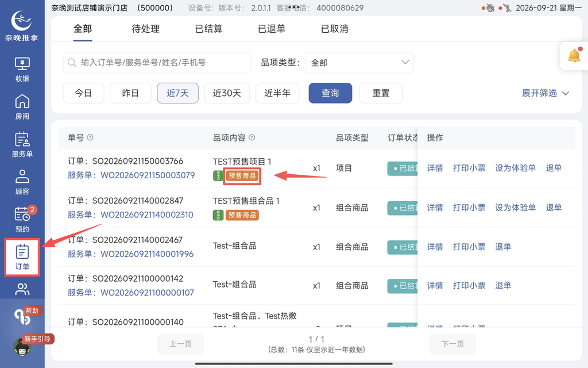Click the 上一页 button
Image resolution: width=588 pixels, height=368 pixels.
(x=181, y=344)
